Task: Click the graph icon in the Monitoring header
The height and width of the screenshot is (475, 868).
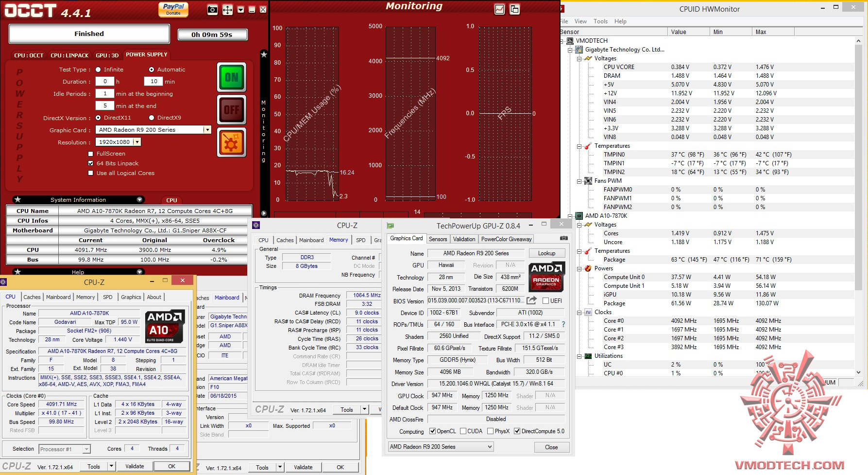Action: pos(499,9)
